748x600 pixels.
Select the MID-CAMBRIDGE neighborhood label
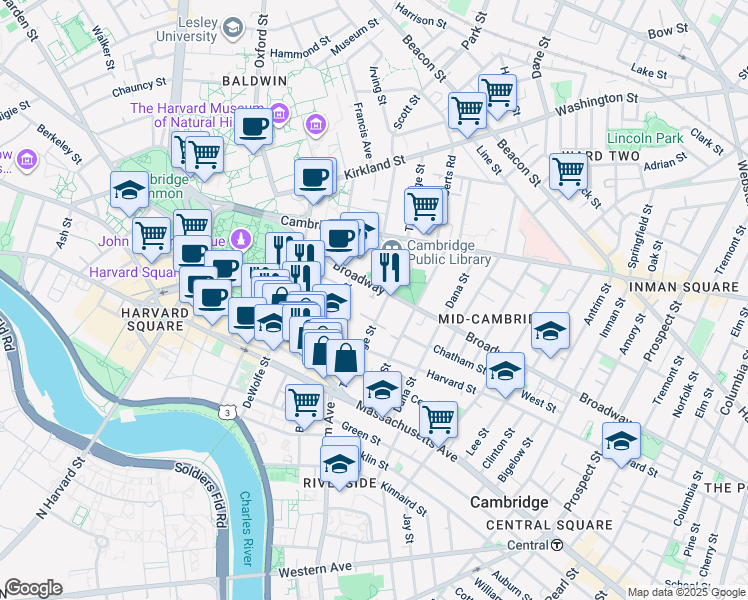click(485, 319)
